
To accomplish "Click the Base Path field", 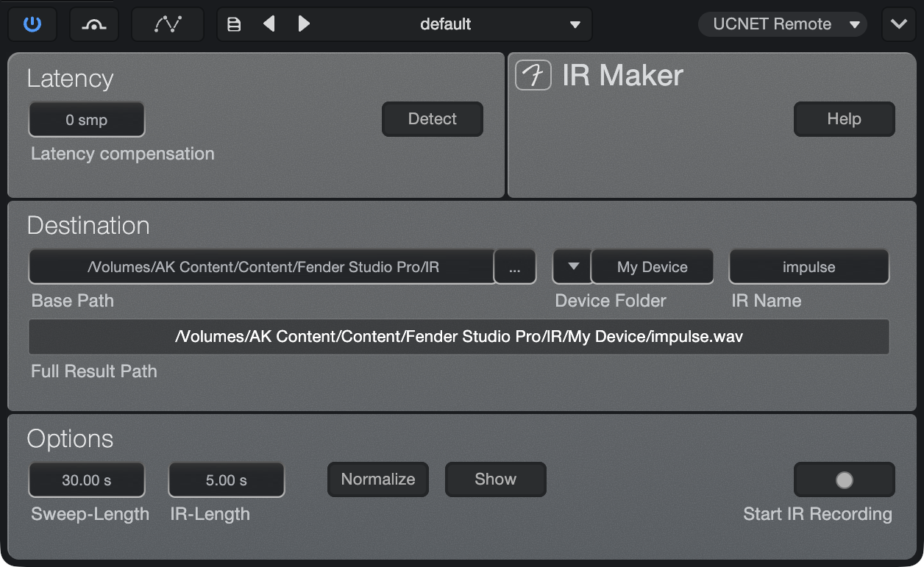I will (262, 267).
